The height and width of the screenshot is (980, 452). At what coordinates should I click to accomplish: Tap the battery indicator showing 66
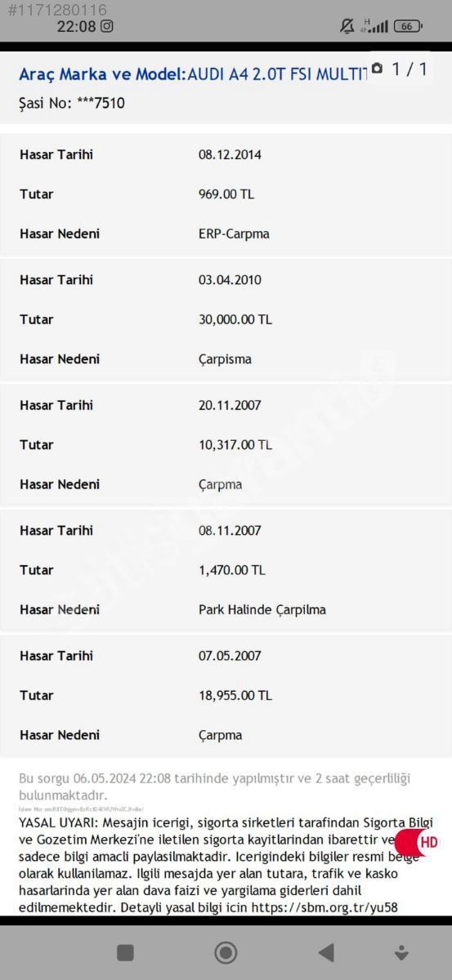tap(409, 26)
